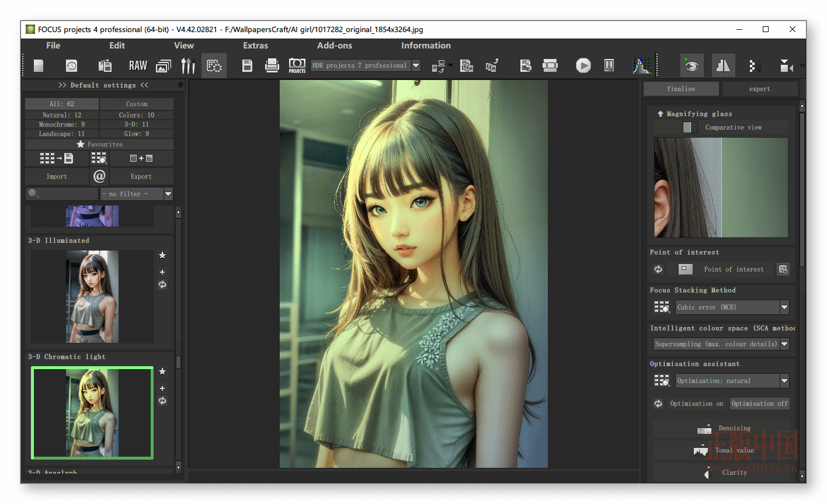Viewport: 827px width, 504px height.
Task: Open the HDR projects 7 professional dropdown
Action: click(x=416, y=65)
